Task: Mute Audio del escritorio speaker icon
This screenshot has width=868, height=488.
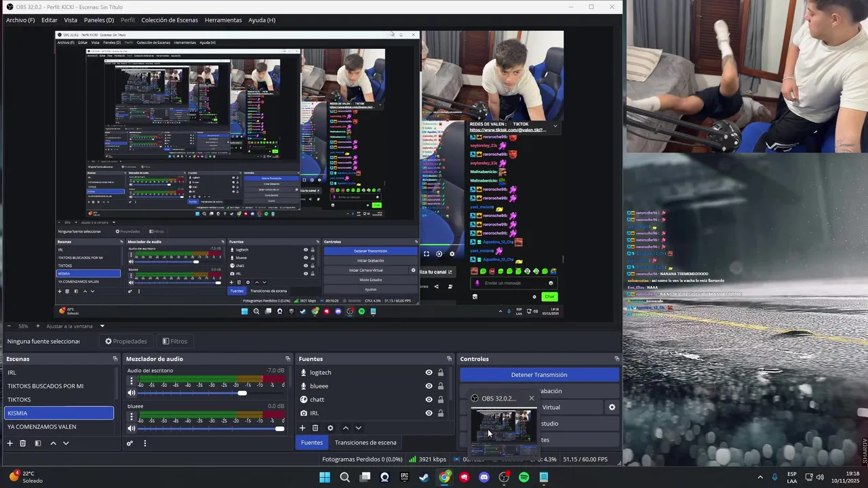Action: tap(132, 393)
